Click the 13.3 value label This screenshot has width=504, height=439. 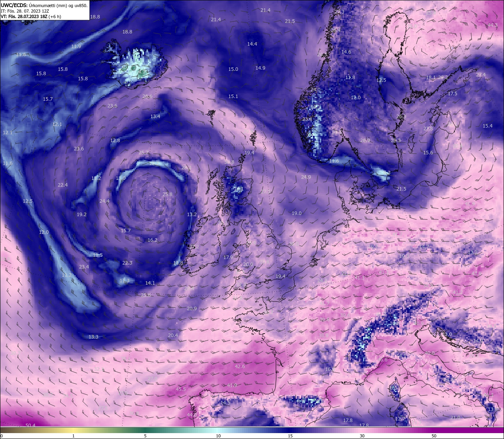(93, 337)
